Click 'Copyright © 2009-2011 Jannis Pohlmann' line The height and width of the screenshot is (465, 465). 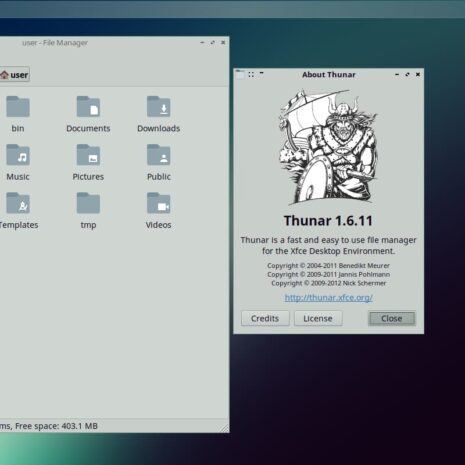(x=328, y=274)
